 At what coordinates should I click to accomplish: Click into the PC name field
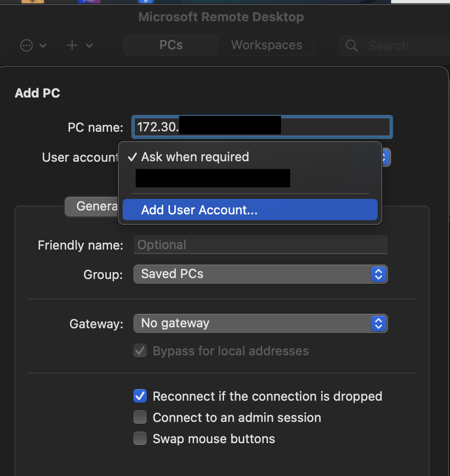pyautogui.click(x=334, y=127)
